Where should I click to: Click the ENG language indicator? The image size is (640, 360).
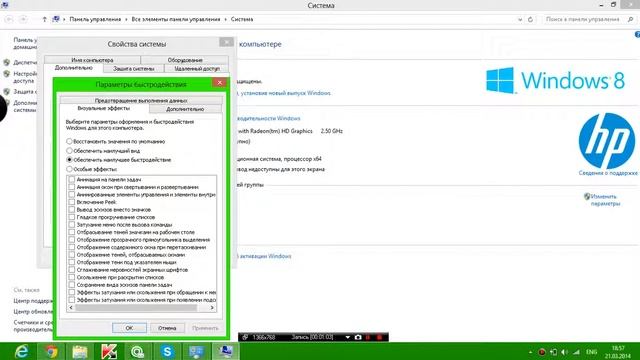point(591,352)
